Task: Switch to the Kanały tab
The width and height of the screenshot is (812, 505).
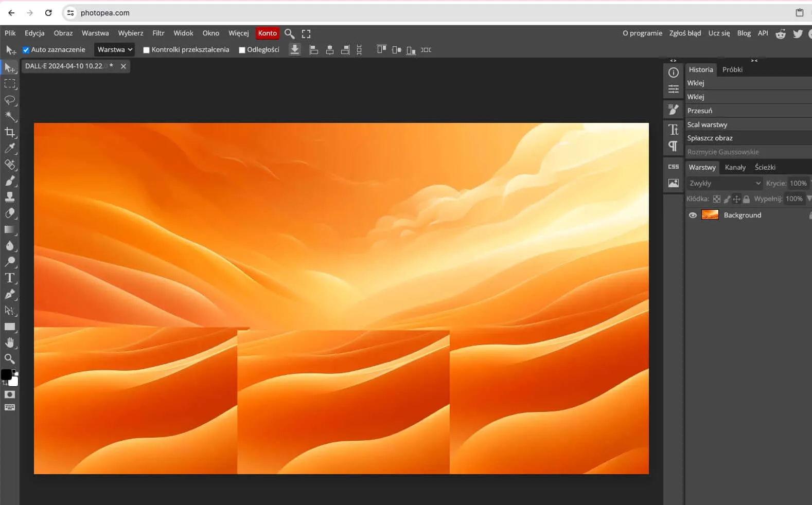Action: tap(735, 167)
